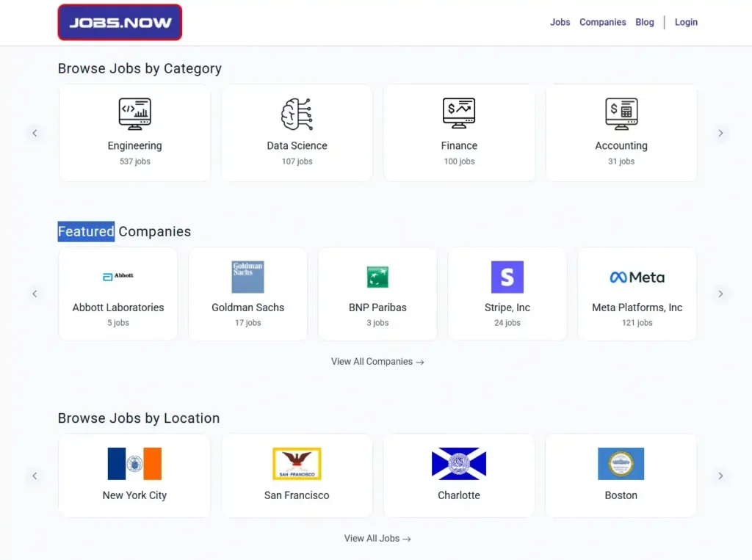Click the '17 jobs' text under Goldman Sachs
This screenshot has height=560, width=752.
pos(248,323)
